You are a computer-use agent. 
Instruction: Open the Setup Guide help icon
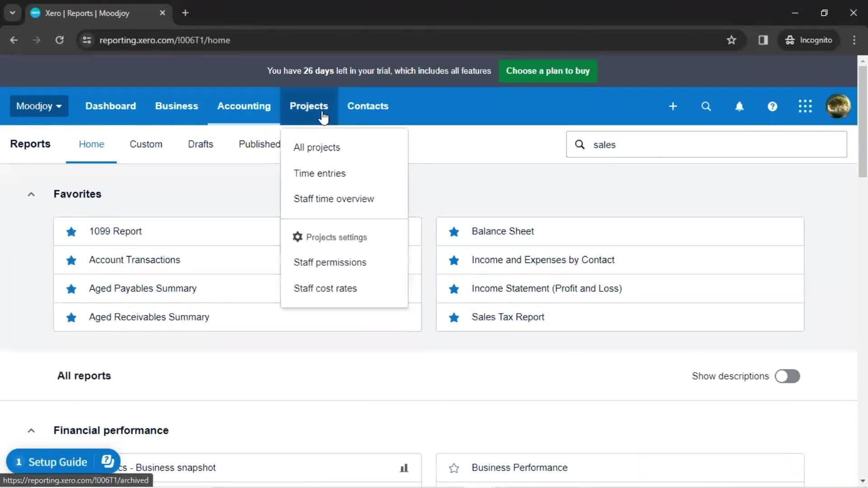coord(108,461)
